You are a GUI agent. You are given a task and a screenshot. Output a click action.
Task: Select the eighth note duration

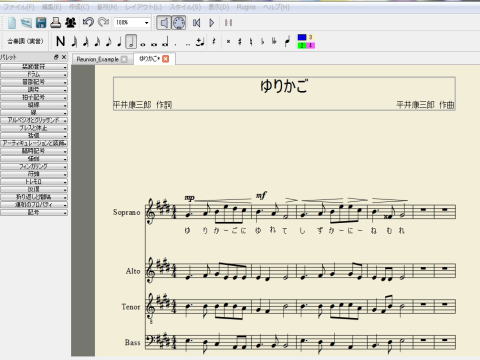pos(109,41)
